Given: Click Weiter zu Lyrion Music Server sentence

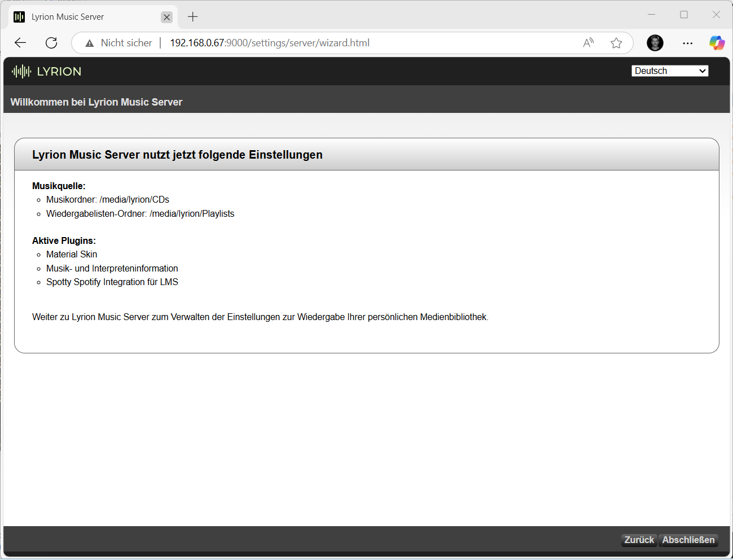Looking at the screenshot, I should (260, 317).
